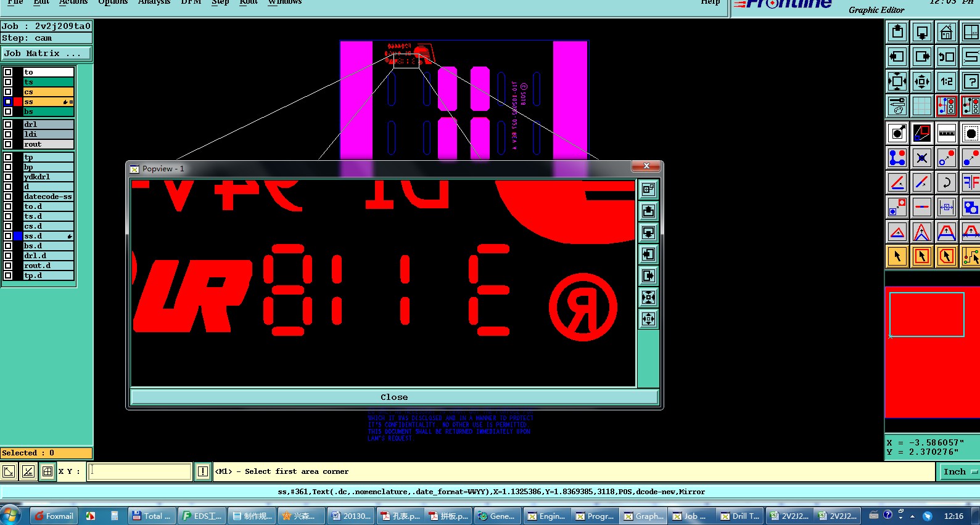980x525 pixels.
Task: Toggle the ts layer checkbox
Action: point(8,82)
